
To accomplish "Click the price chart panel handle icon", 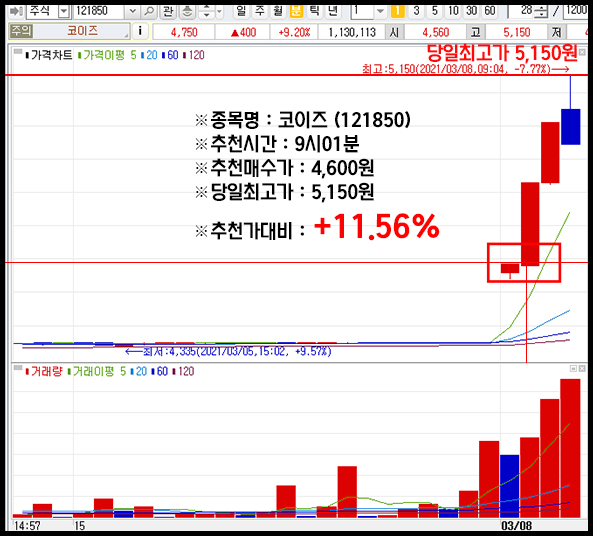I will tap(18, 52).
